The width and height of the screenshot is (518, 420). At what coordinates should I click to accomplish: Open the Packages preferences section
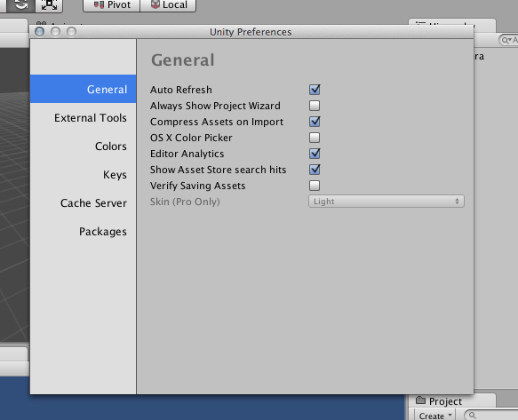coord(83,231)
